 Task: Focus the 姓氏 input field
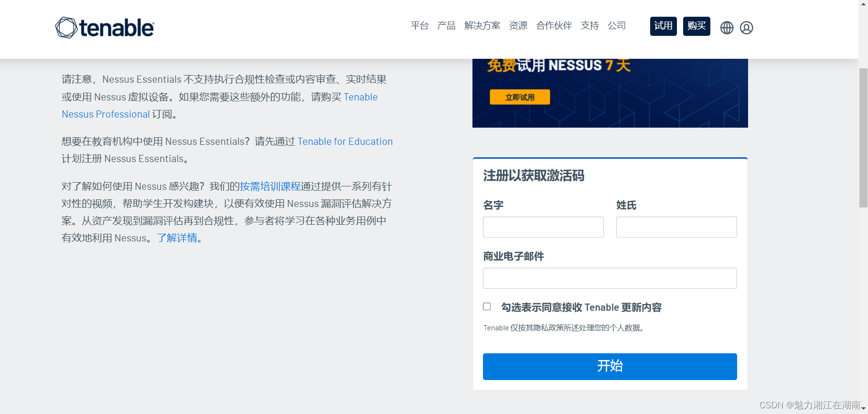[x=676, y=227]
